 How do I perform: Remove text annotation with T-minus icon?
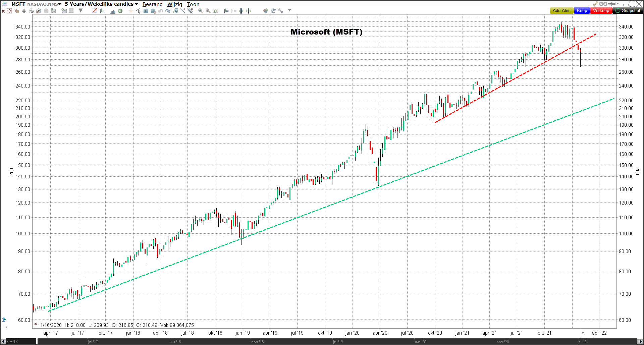153,11
